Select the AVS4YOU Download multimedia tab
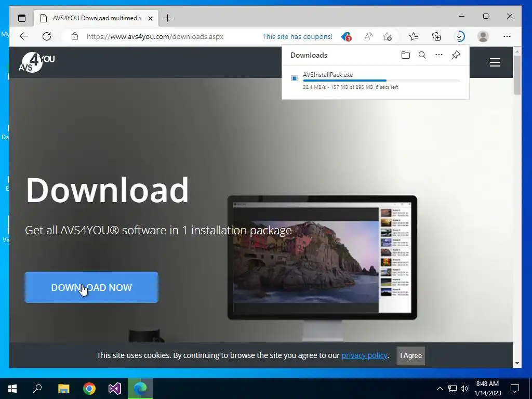 tap(95, 18)
